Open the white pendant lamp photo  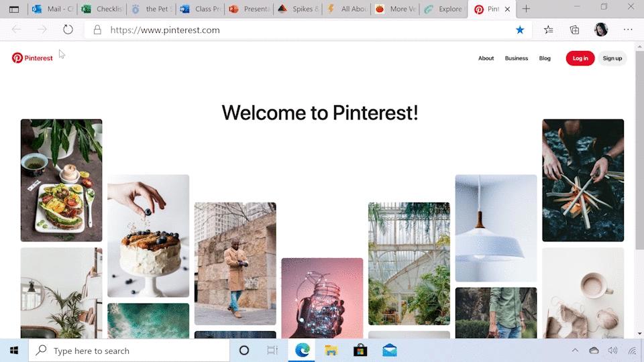click(496, 228)
